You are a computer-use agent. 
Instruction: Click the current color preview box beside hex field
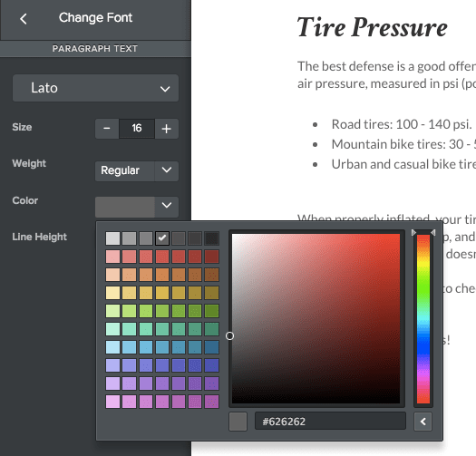(x=238, y=422)
